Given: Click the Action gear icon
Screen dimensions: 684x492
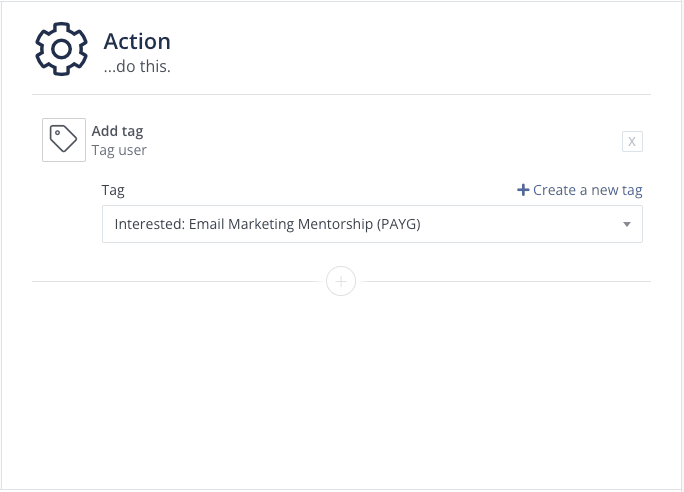Looking at the screenshot, I should point(62,49).
